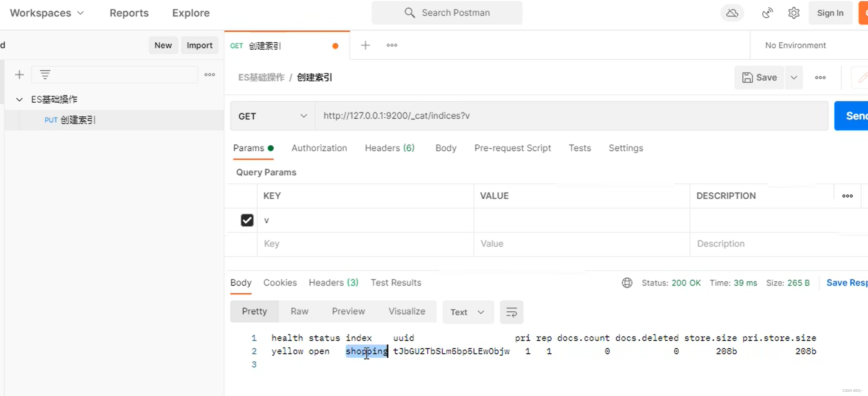Open the Pre-request Script tab
This screenshot has width=868, height=396.
coord(512,148)
